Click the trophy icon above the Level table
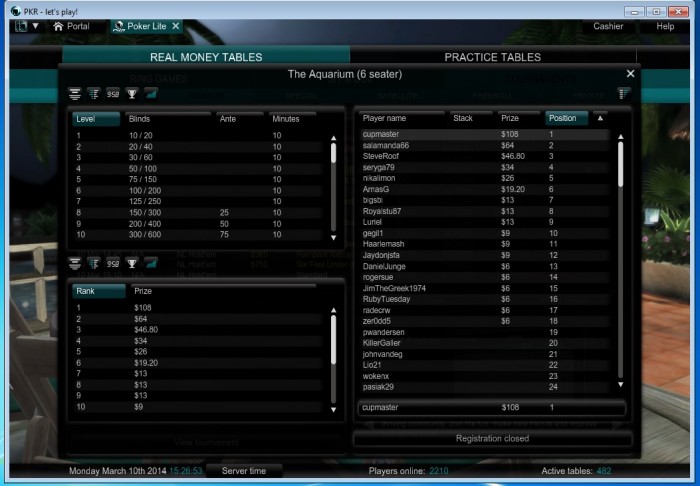 coord(132,94)
